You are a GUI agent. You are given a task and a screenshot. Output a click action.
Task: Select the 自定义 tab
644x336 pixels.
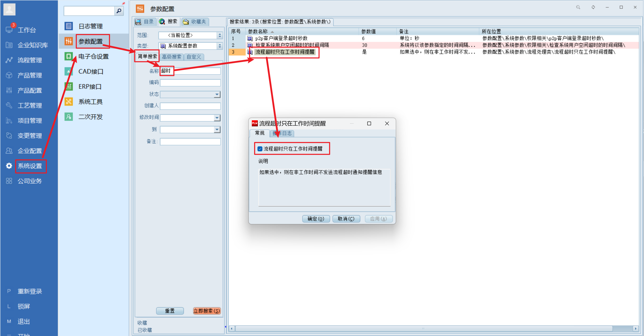pos(194,57)
